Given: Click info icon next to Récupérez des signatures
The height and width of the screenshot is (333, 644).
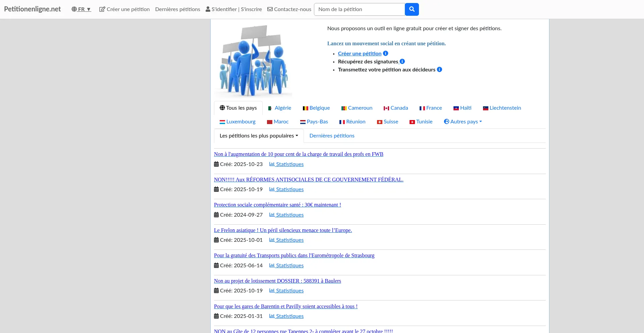Looking at the screenshot, I should (402, 61).
